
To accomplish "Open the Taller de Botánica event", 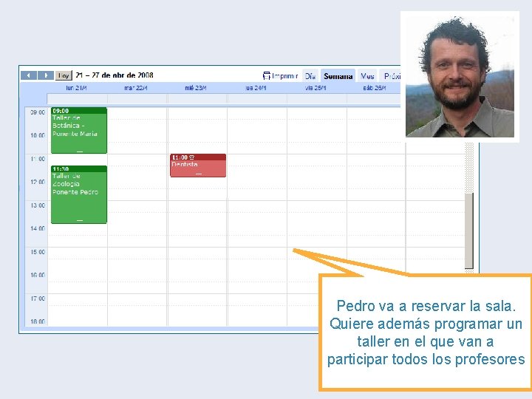I will point(79,131).
